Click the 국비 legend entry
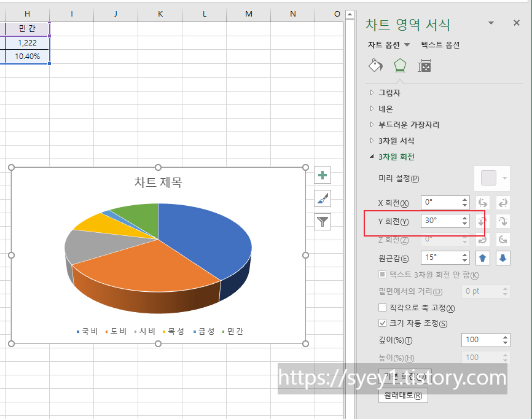The image size is (532, 419). (x=87, y=331)
